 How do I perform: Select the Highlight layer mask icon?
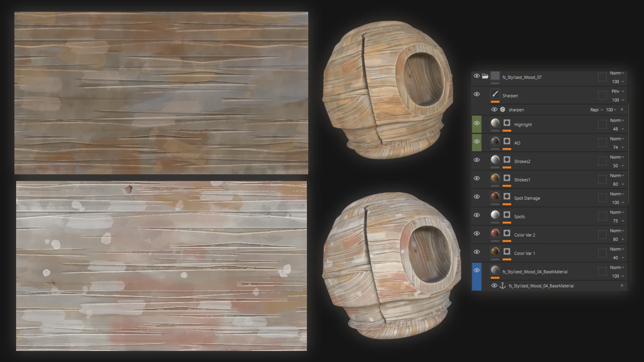507,123
